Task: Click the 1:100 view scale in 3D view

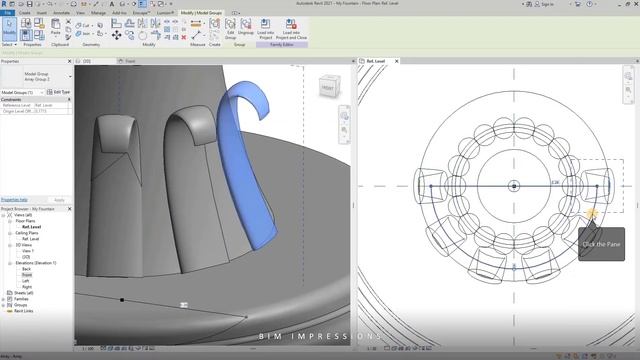Action: pyautogui.click(x=88, y=349)
